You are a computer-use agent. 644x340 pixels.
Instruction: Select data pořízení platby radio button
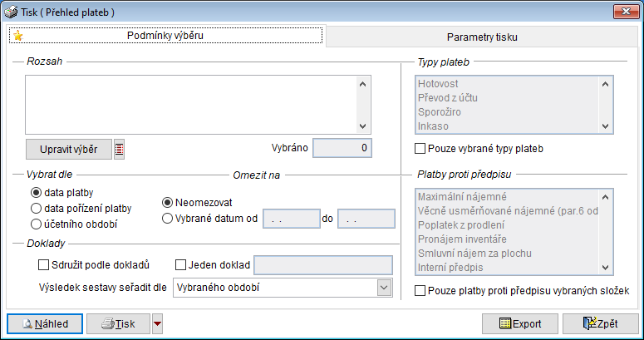pyautogui.click(x=36, y=208)
